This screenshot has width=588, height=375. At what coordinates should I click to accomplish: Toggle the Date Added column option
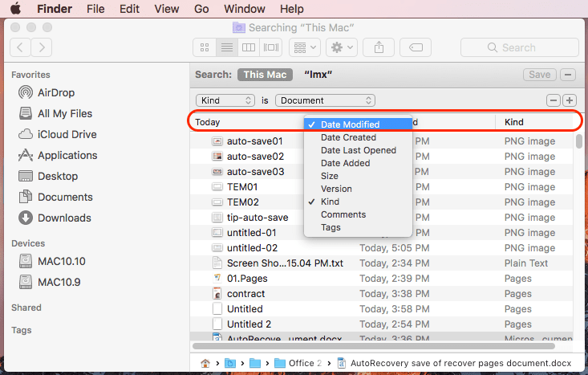tap(358, 163)
